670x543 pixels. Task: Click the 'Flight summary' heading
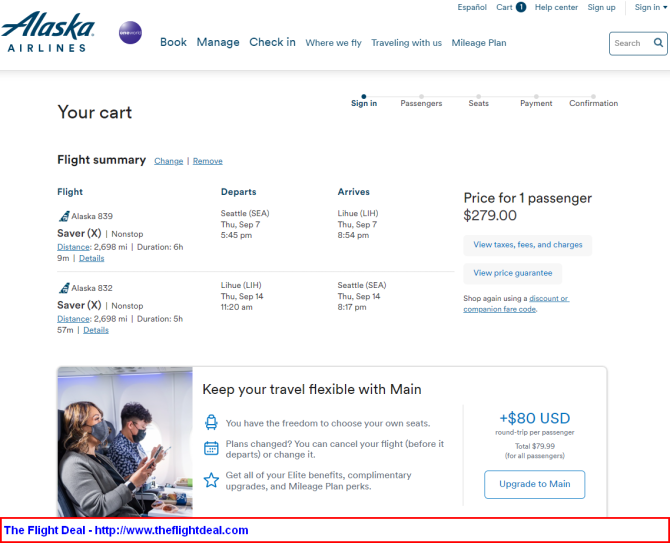(102, 160)
